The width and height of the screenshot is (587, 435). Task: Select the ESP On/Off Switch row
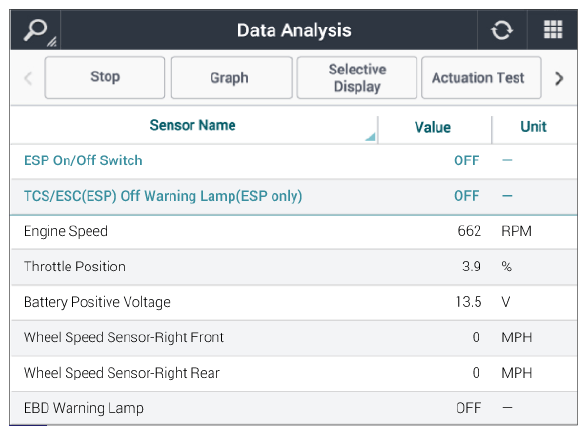[x=294, y=161]
